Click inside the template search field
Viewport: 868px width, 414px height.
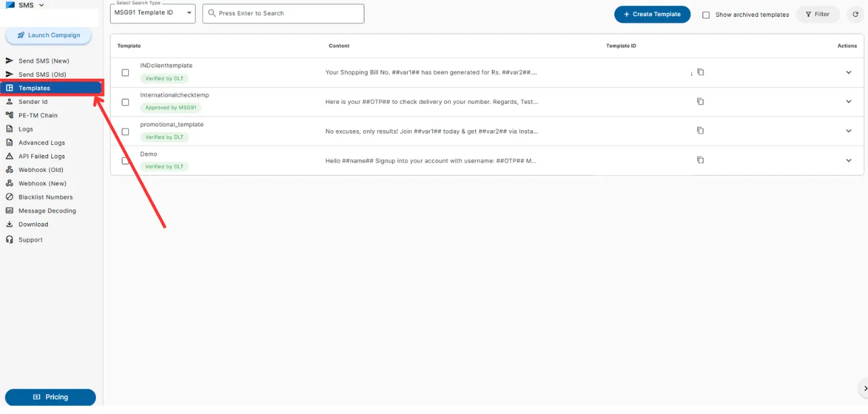pyautogui.click(x=283, y=13)
